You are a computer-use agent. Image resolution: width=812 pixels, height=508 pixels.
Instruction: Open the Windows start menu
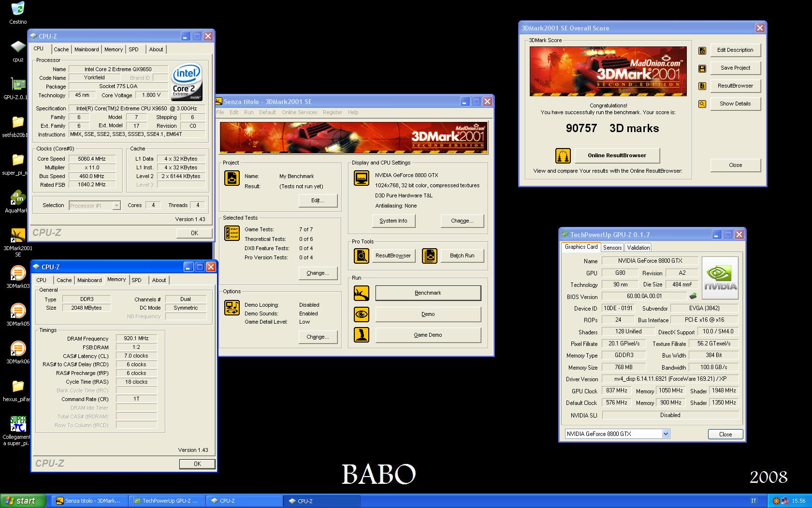[x=23, y=501]
